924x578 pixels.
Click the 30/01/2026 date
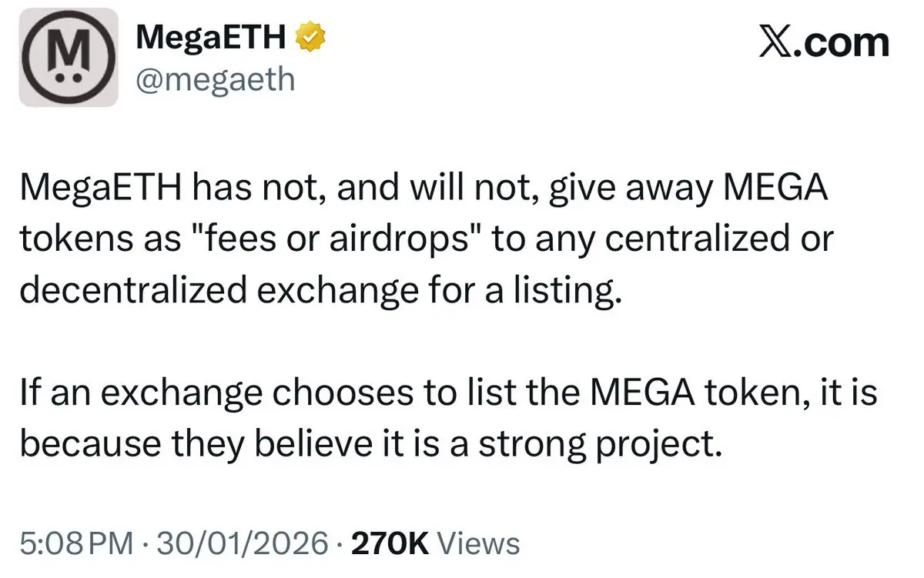[x=240, y=544]
